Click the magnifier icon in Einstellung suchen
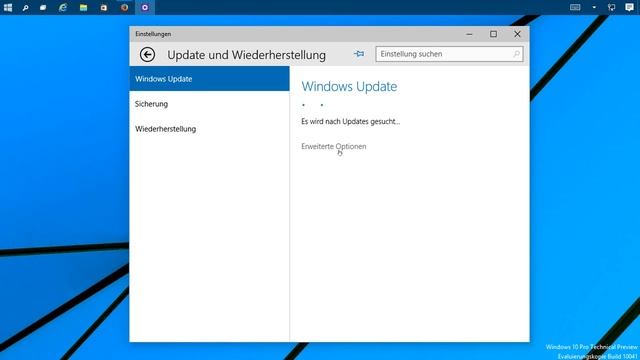 [x=516, y=54]
